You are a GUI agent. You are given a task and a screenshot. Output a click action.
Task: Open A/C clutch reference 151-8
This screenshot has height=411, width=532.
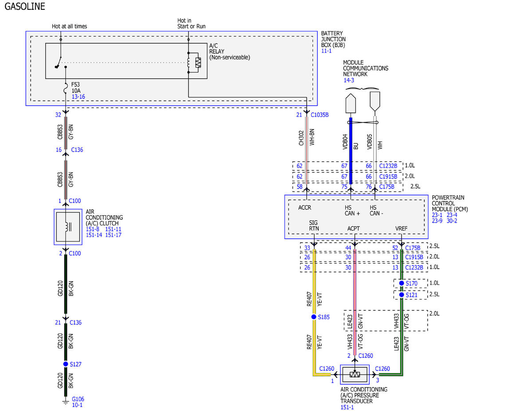(93, 229)
